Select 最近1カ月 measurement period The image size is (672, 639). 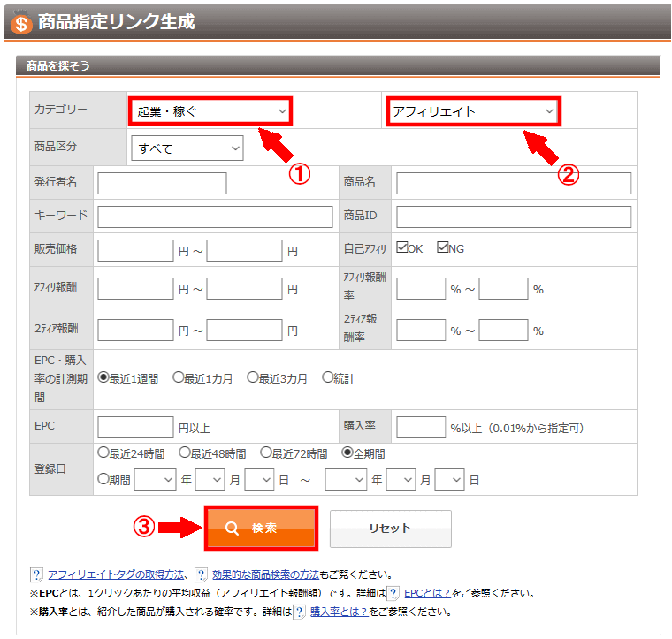178,377
